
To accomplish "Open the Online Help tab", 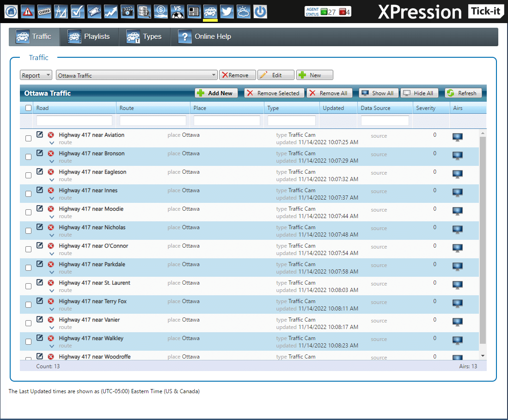I will (x=205, y=37).
